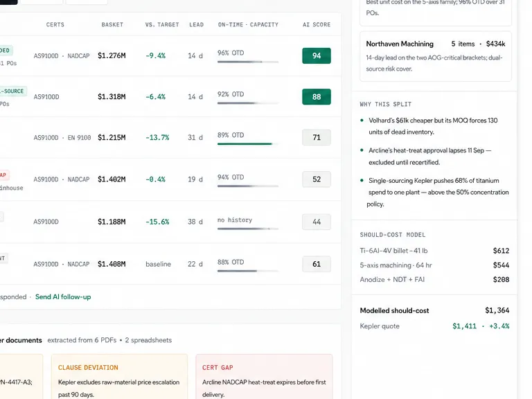Select basket value $1.402M
This screenshot has width=532, height=399.
point(112,179)
